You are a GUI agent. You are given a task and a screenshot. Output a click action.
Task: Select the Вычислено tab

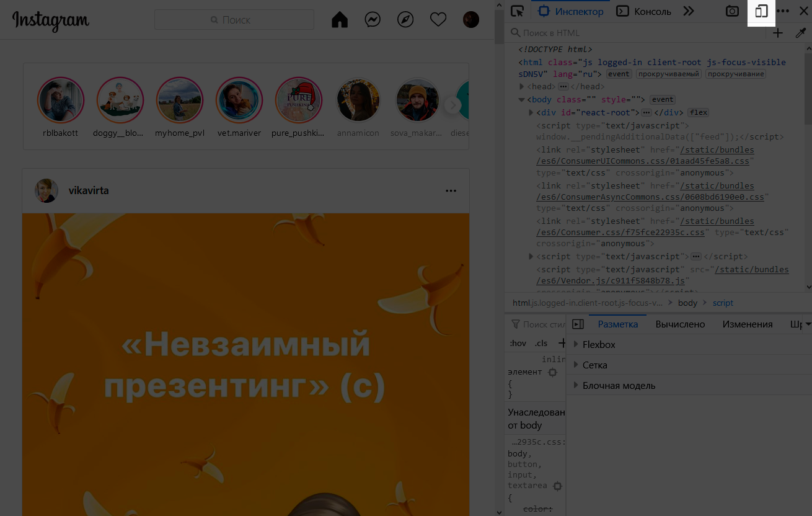(680, 324)
